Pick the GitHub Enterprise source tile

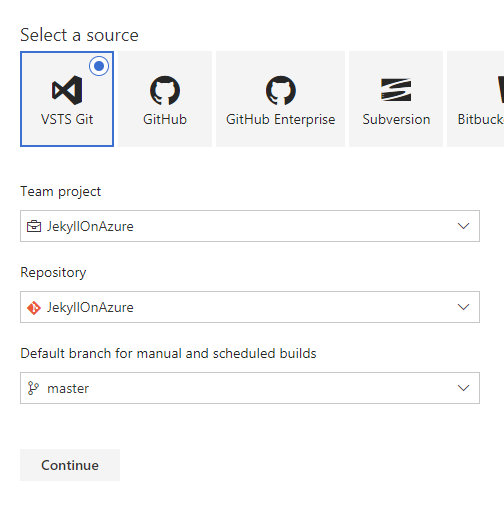(280, 99)
